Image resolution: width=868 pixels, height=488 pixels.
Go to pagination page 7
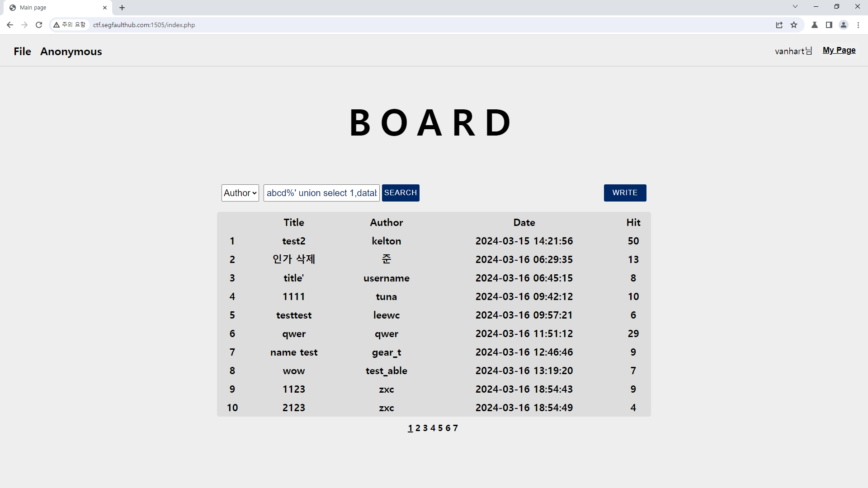coord(455,428)
